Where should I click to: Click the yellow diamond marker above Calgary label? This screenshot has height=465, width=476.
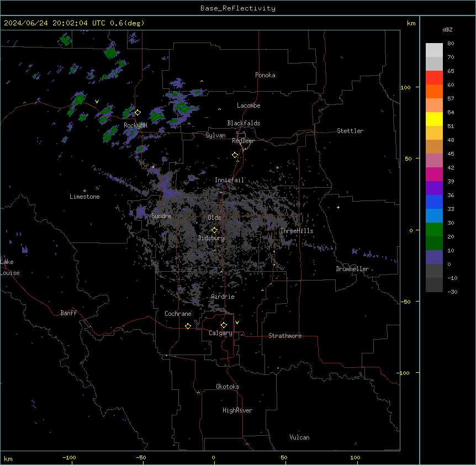point(224,325)
